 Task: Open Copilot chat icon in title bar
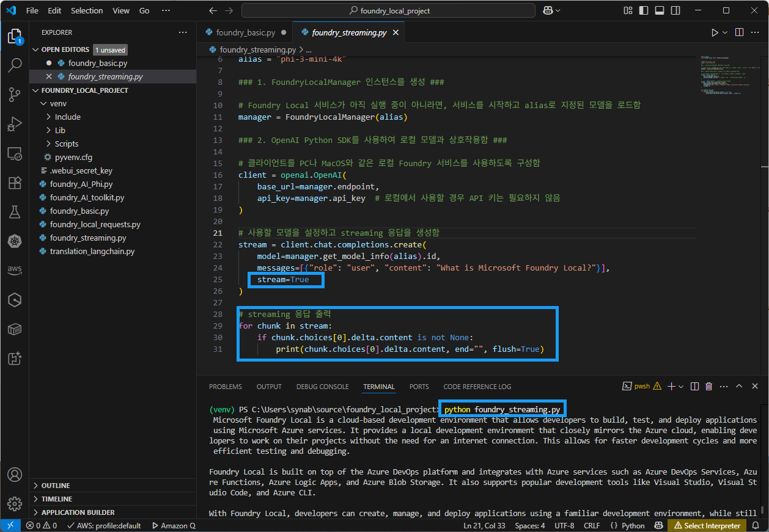coord(548,10)
